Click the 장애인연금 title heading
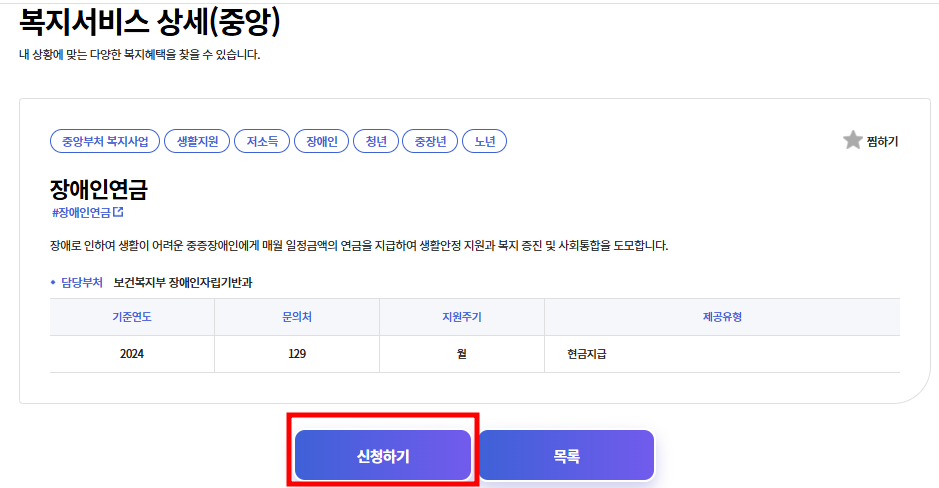This screenshot has height=488, width=939. [99, 189]
